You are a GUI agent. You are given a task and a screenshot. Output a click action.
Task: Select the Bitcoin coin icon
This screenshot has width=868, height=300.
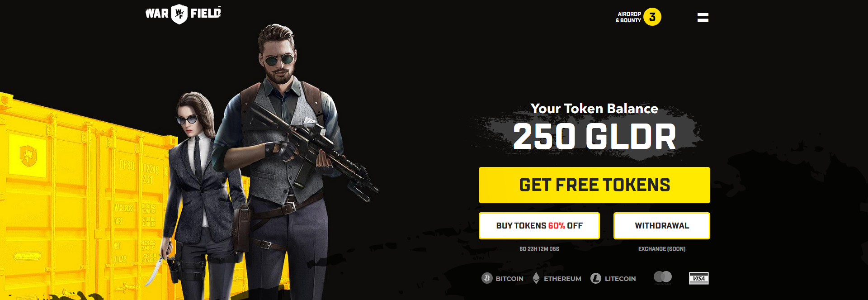click(x=487, y=278)
